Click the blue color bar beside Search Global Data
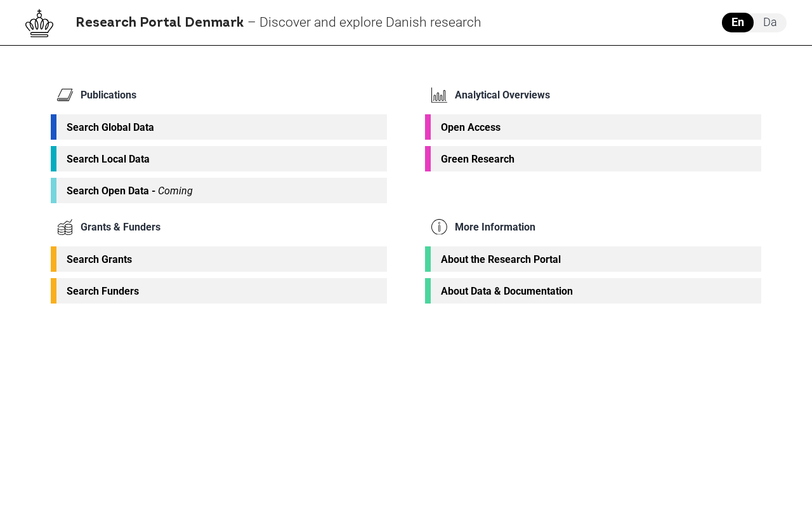 (53, 127)
